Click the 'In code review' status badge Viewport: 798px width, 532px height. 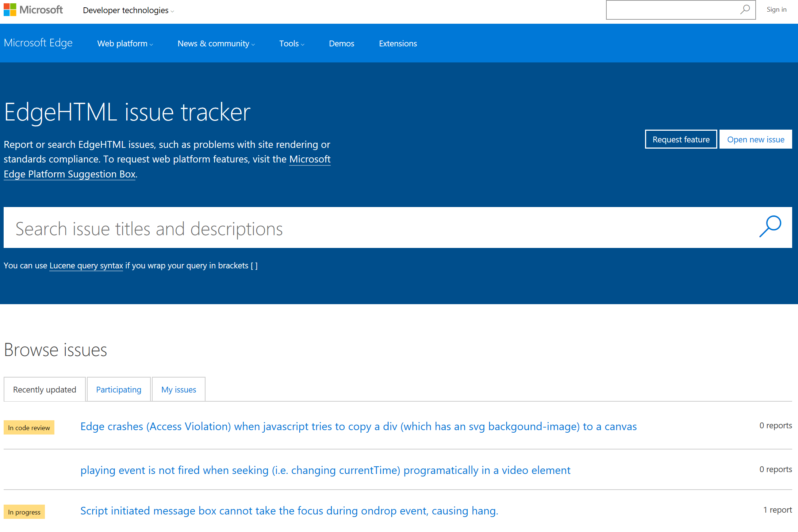29,426
